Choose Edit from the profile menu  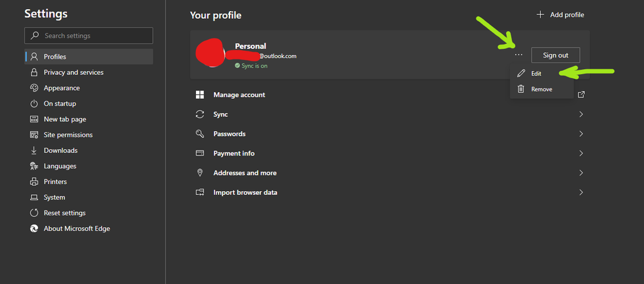coord(542,74)
